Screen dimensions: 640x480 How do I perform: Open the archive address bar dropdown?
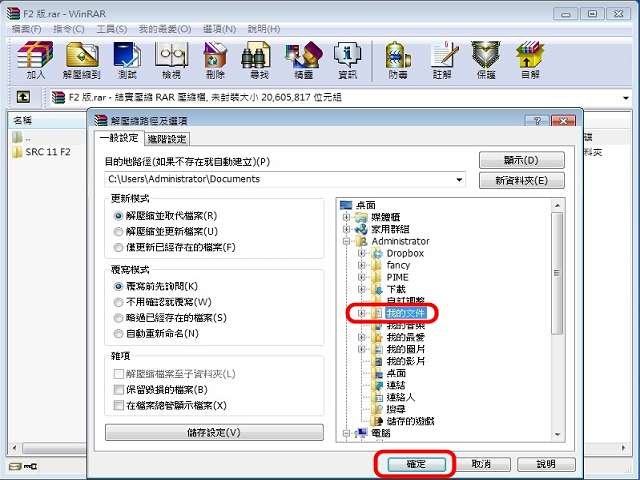[x=625, y=98]
